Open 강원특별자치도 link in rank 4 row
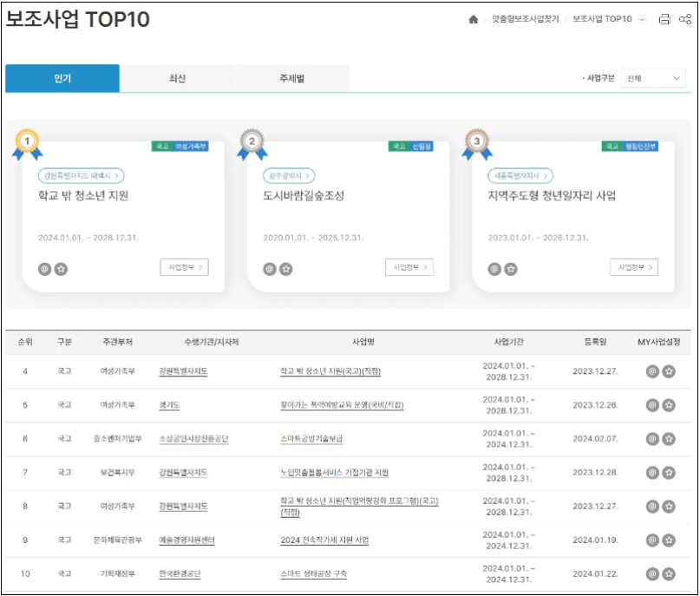The height and width of the screenshot is (596, 700). pyautogui.click(x=183, y=371)
